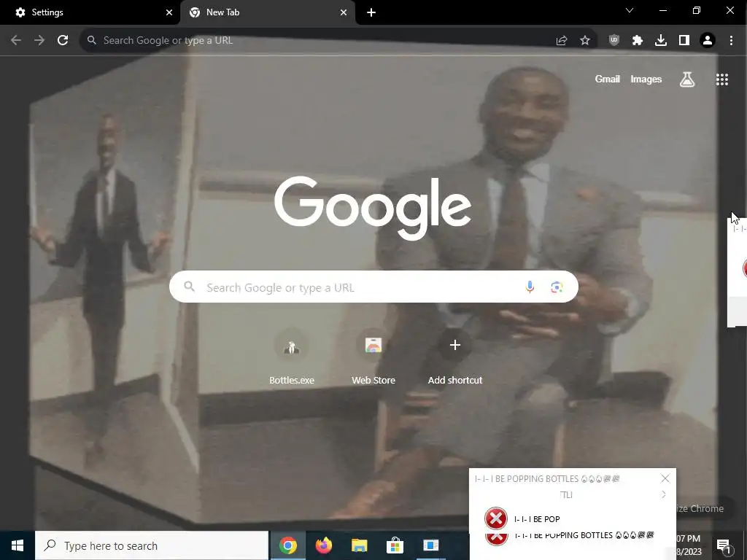The height and width of the screenshot is (560, 747).
Task: Open a new browser tab with plus button
Action: click(x=371, y=12)
